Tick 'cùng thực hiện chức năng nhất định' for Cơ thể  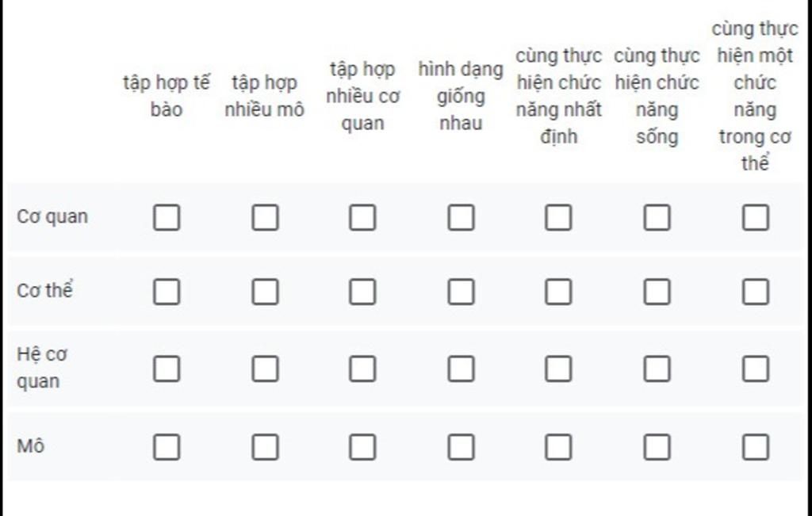[558, 292]
